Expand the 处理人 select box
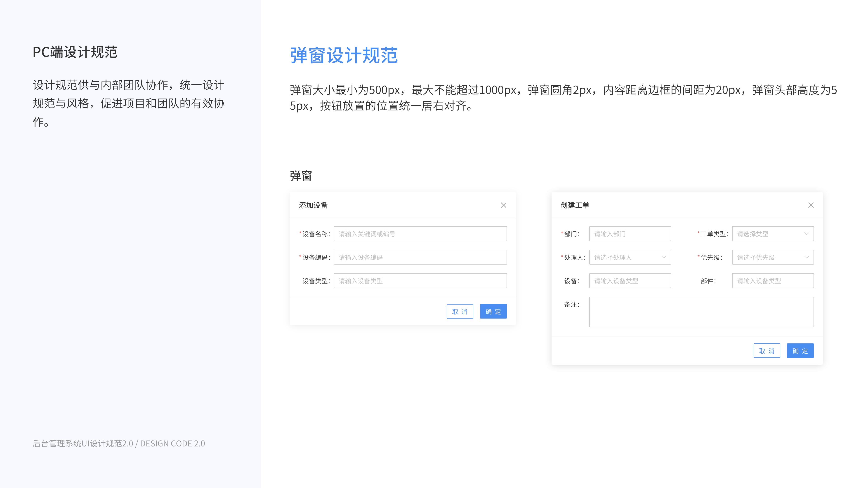Screen dimensions: 868x488 click(x=630, y=257)
